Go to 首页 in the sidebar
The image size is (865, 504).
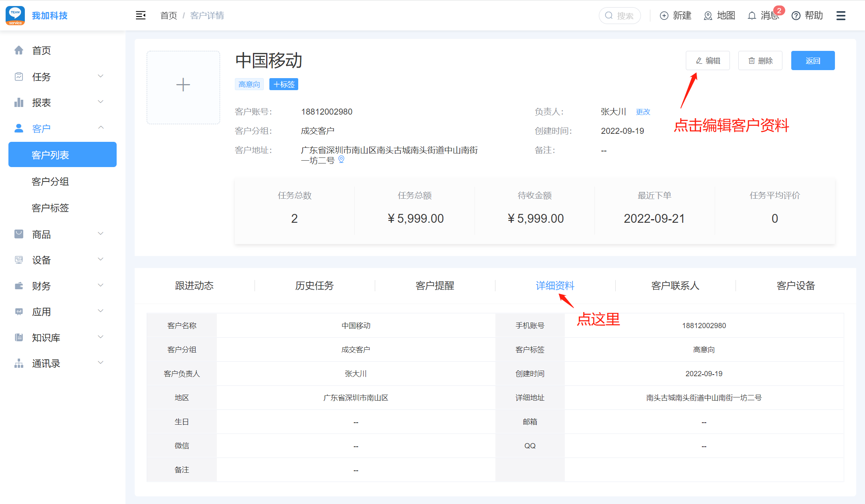[42, 50]
